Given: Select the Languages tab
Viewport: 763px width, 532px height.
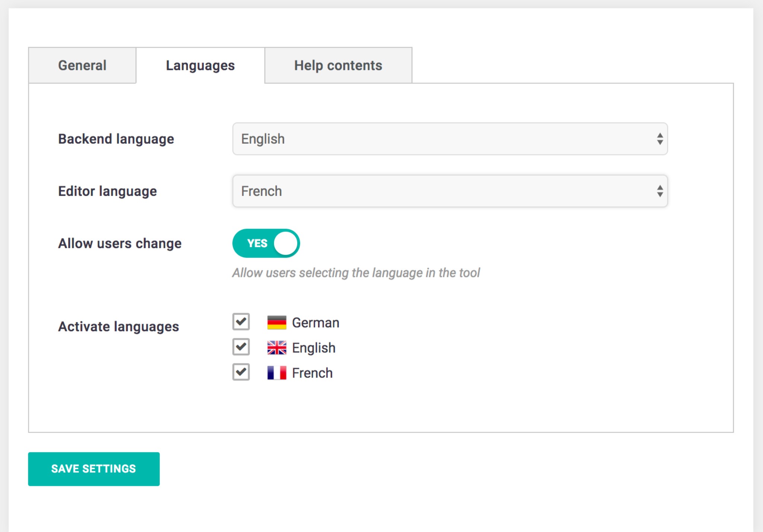Looking at the screenshot, I should click(x=200, y=66).
